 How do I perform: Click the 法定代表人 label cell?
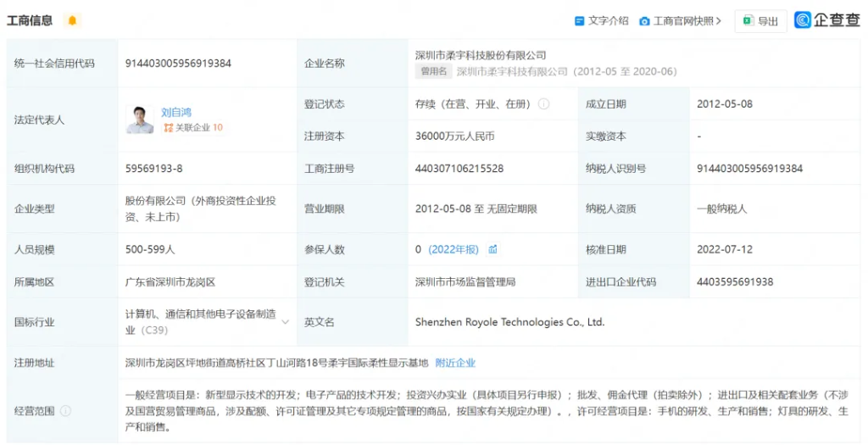62,120
